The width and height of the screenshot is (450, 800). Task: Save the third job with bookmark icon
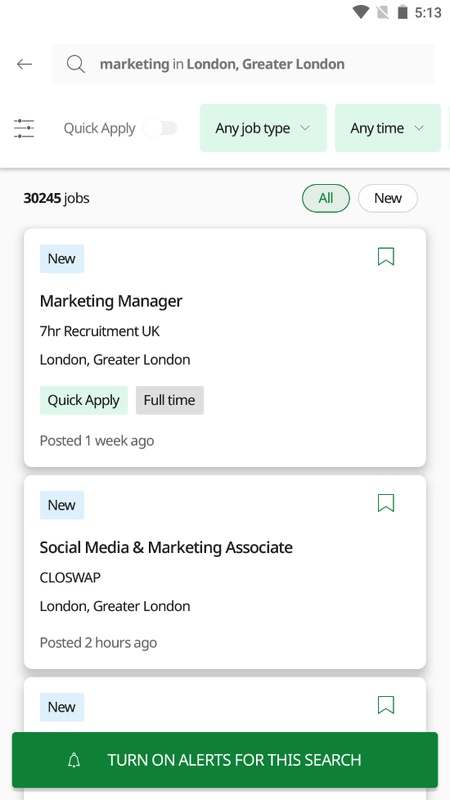coord(386,705)
